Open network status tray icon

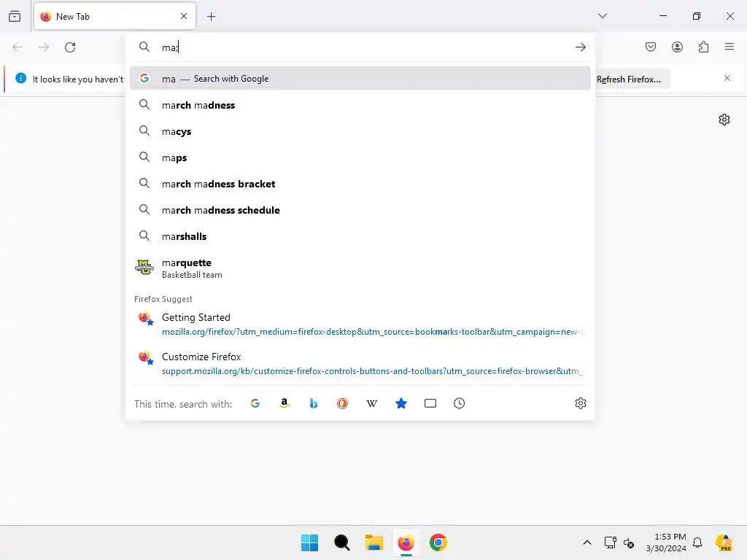coord(611,542)
